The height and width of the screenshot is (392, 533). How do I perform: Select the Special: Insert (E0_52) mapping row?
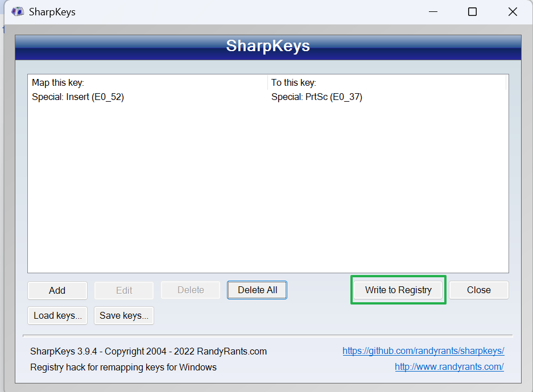click(x=268, y=97)
